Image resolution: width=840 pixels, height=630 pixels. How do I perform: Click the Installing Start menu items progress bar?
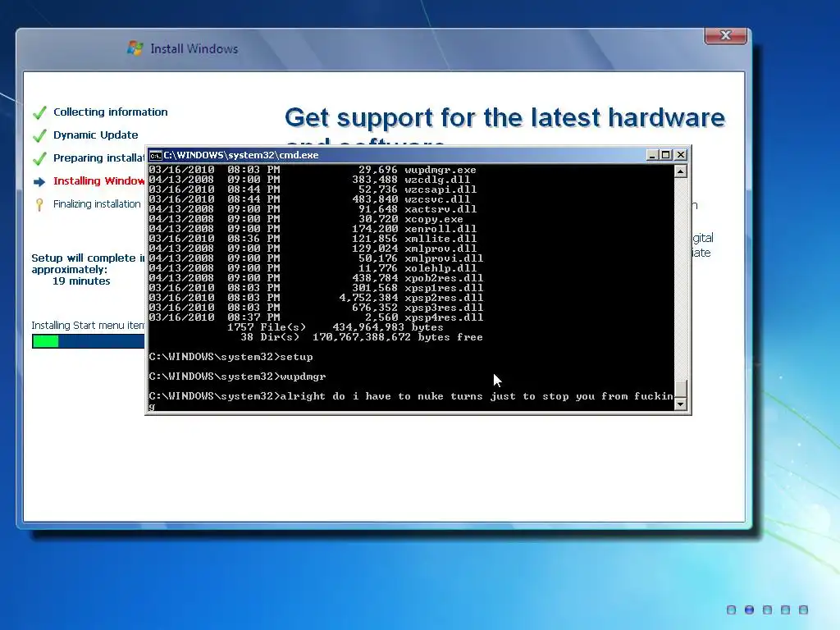click(89, 341)
